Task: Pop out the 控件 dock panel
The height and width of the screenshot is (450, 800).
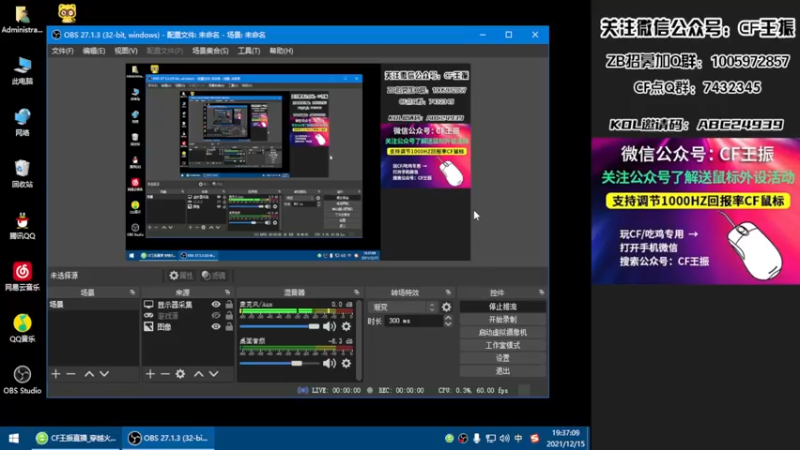Action: tap(541, 292)
